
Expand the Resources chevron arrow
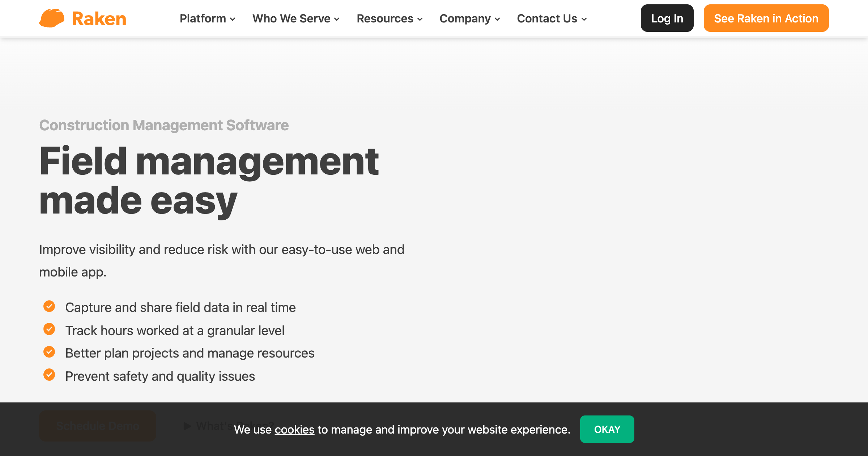pos(420,19)
